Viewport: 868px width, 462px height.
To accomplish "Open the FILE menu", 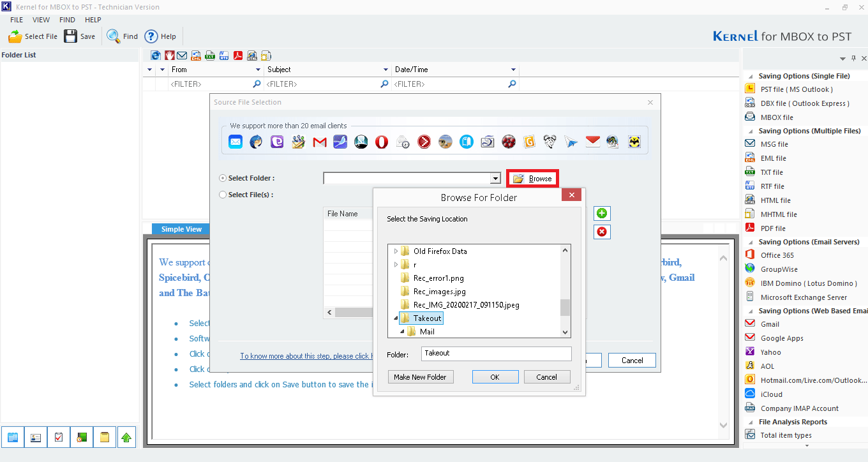I will [17, 20].
